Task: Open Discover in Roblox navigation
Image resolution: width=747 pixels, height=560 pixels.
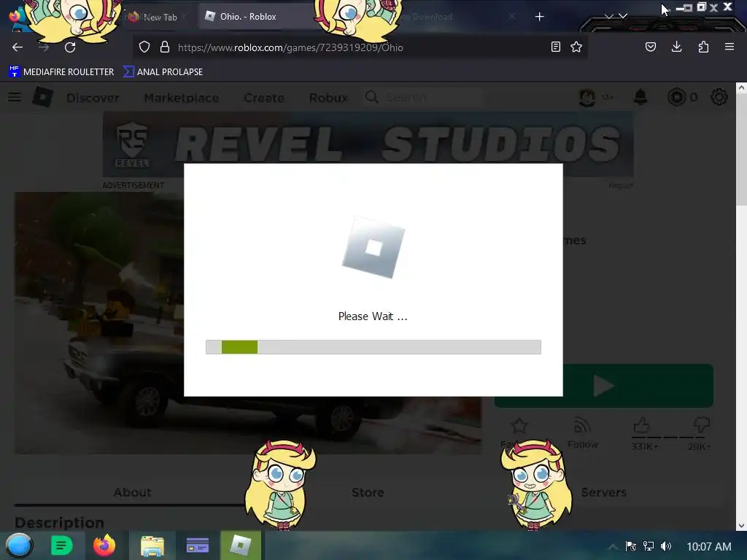Action: click(x=93, y=98)
